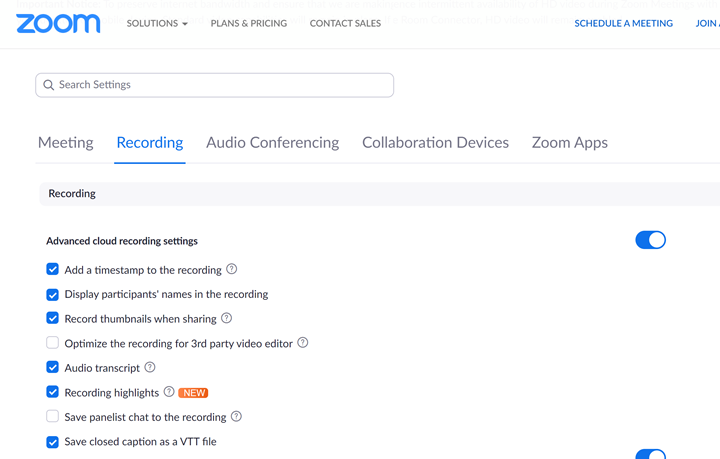Click the orange NEW badge
Image resolution: width=720 pixels, height=459 pixels.
(x=194, y=393)
